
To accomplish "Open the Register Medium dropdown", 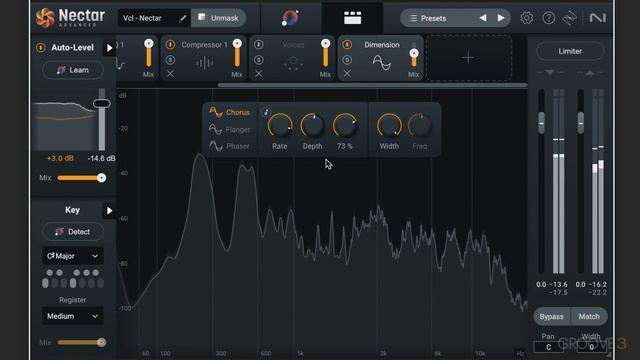I will 73,316.
